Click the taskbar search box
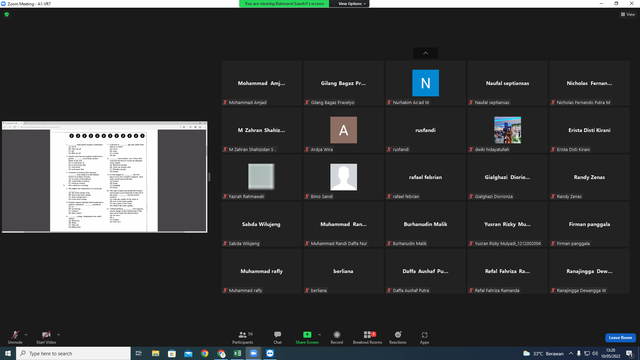Viewport: 640px width, 360px height. (x=73, y=353)
